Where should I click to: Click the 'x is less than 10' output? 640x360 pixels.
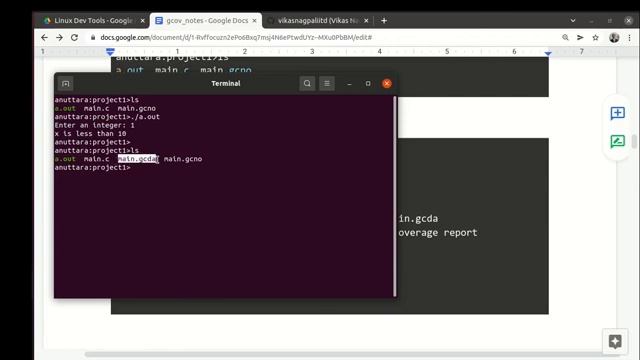tap(90, 133)
